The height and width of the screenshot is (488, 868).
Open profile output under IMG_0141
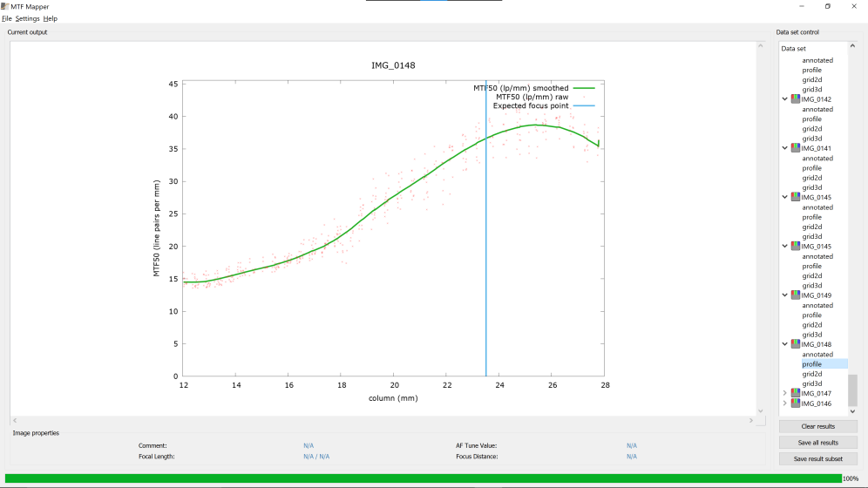(x=811, y=168)
